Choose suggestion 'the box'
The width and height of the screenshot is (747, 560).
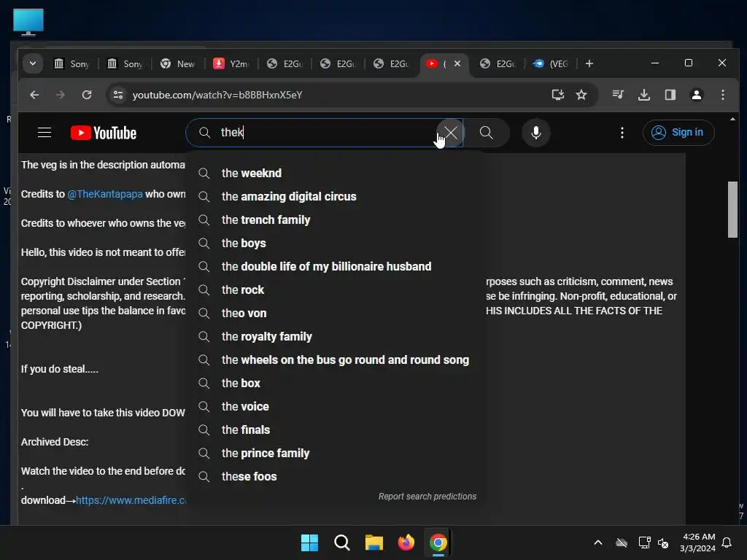click(336, 383)
